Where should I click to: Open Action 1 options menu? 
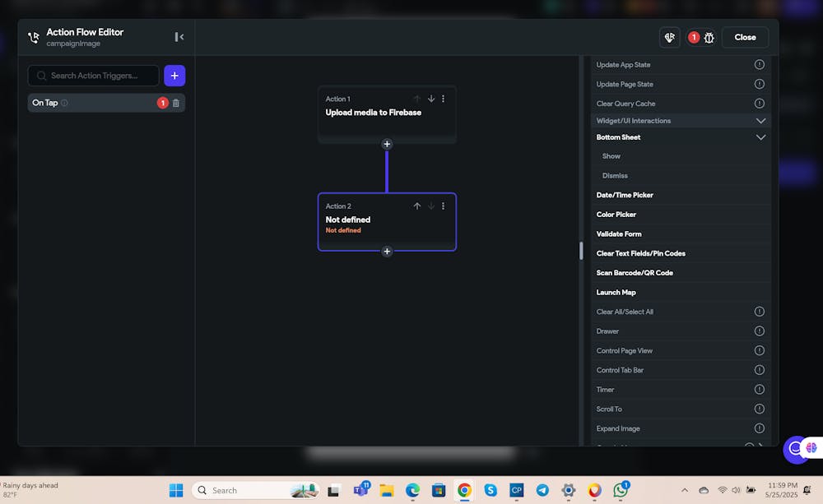[443, 99]
